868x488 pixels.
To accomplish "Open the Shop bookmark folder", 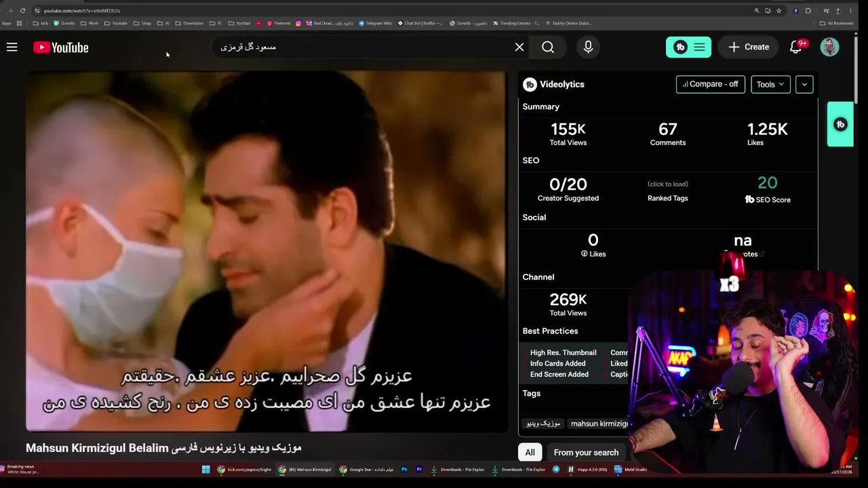I will pos(142,23).
